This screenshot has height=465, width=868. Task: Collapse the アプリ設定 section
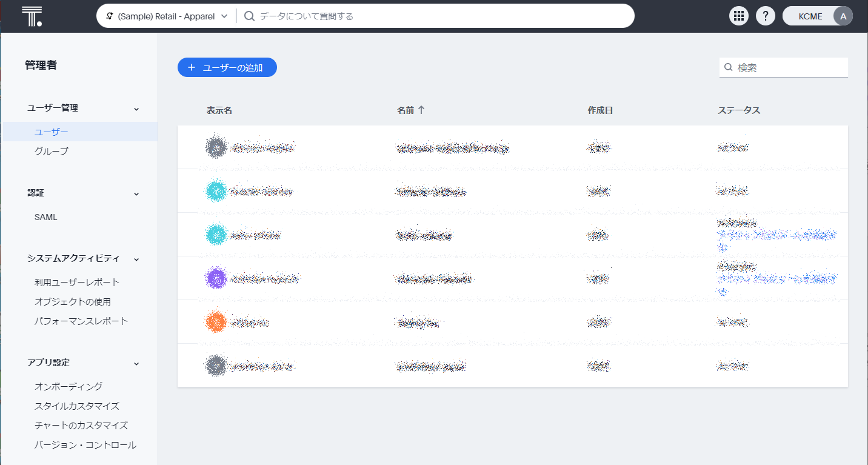pos(136,363)
